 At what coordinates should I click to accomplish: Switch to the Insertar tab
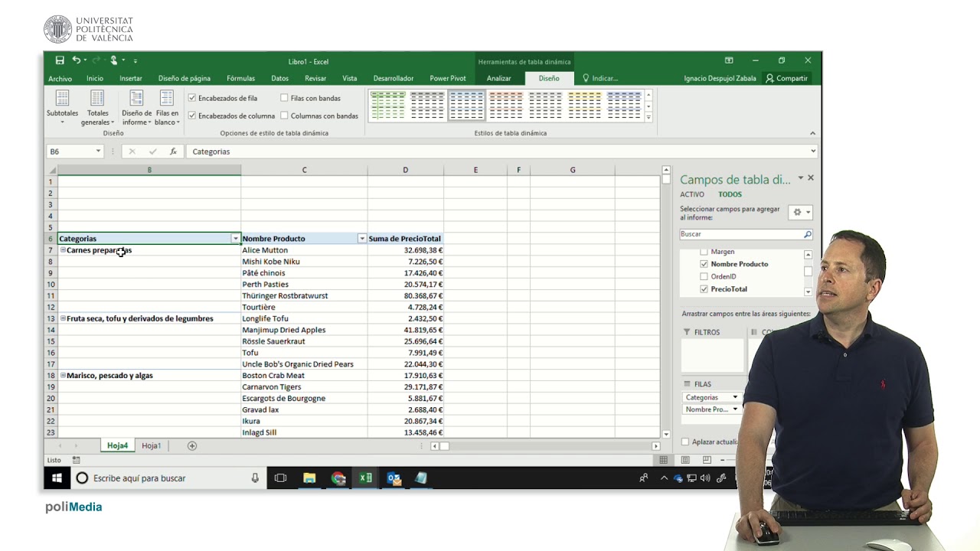point(131,78)
